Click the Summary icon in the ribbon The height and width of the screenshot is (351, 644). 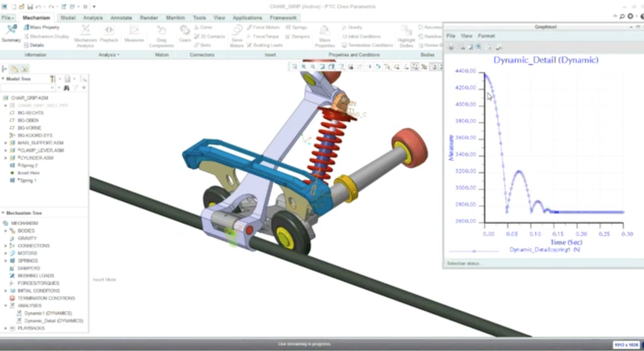click(x=11, y=33)
